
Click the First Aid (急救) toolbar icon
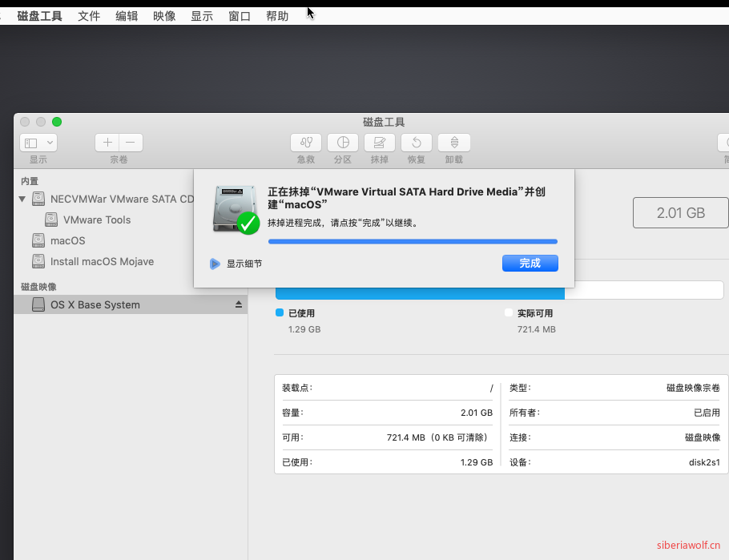pyautogui.click(x=306, y=143)
